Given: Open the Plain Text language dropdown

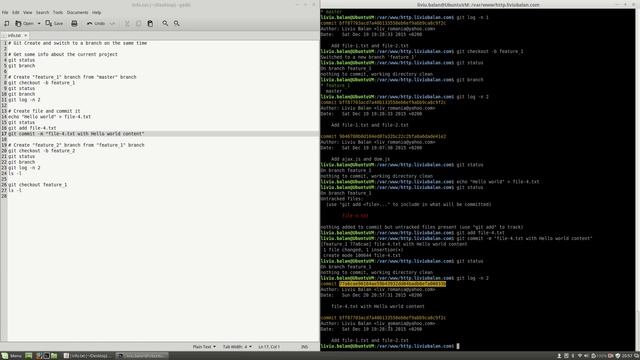Looking at the screenshot, I should coord(204,347).
